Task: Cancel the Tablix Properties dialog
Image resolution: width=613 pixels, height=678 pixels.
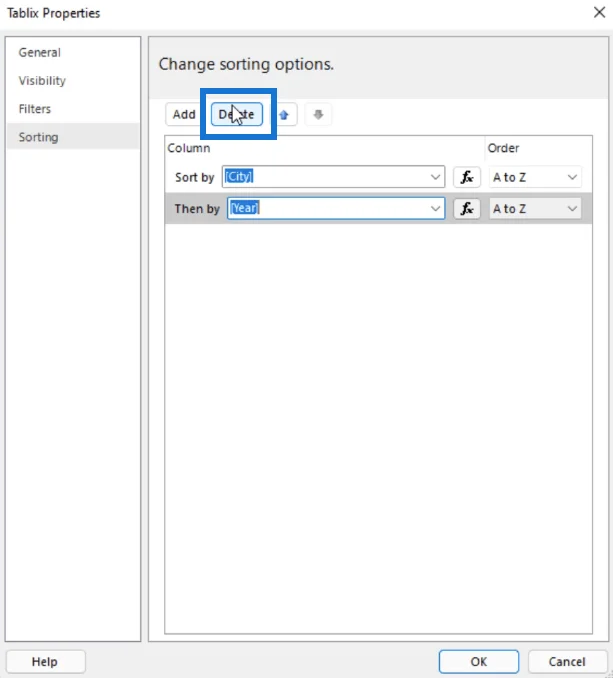Action: point(567,662)
